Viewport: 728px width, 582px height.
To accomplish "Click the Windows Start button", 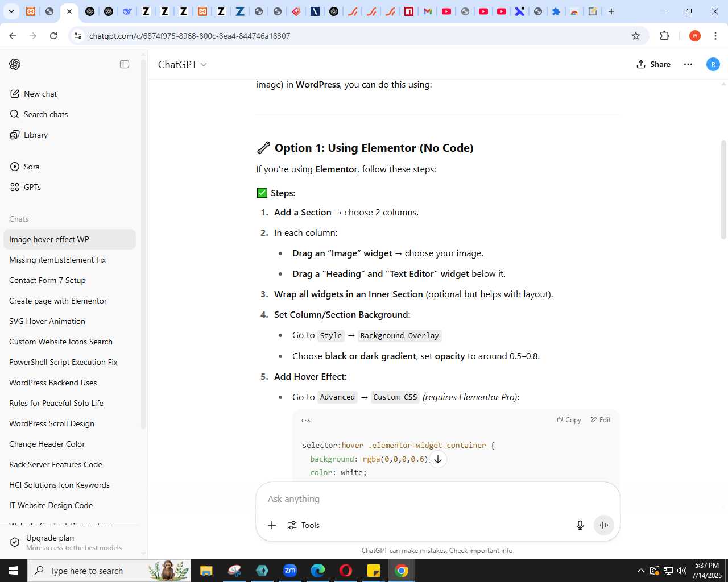I will click(14, 571).
